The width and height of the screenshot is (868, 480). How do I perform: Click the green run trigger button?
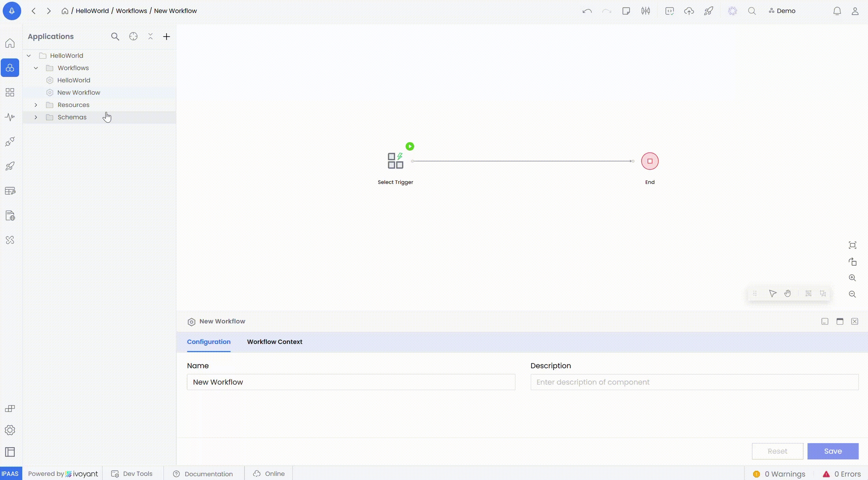point(410,147)
